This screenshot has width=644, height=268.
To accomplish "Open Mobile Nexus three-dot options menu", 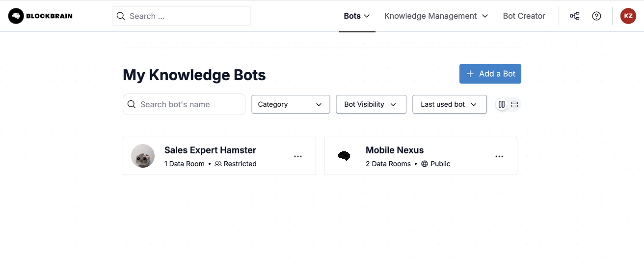I will (499, 156).
